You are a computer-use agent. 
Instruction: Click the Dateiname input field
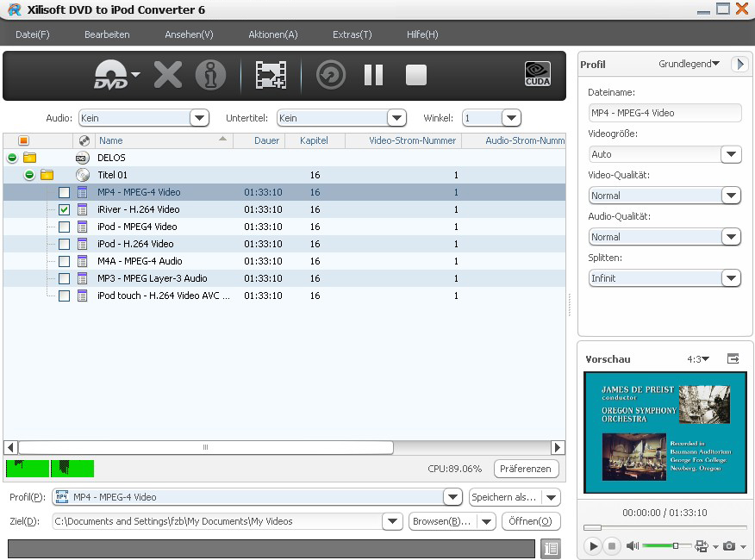pos(665,113)
